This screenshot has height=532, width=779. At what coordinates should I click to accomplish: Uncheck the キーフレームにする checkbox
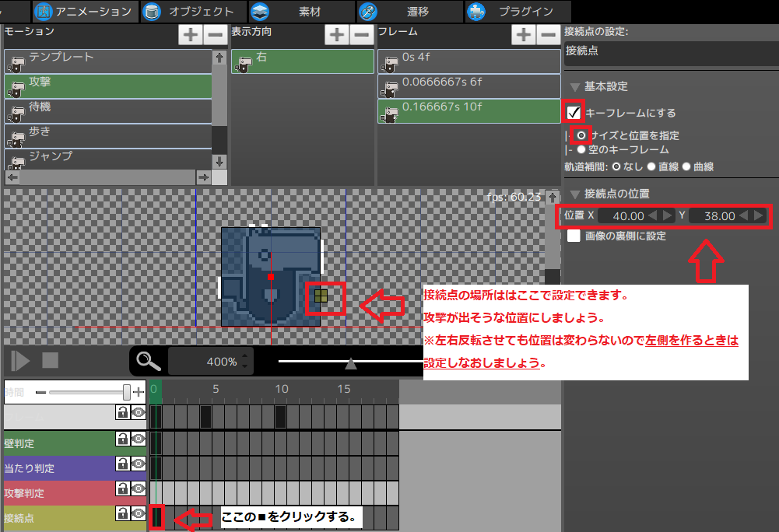[x=574, y=111]
